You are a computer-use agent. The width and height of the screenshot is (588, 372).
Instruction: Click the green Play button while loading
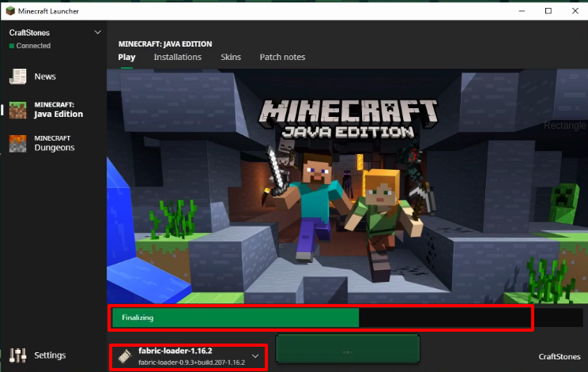point(348,349)
